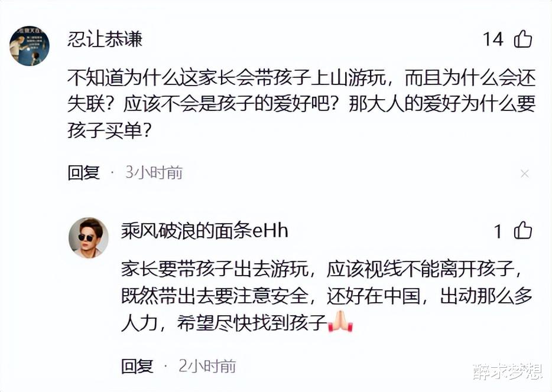Click the 1 like count on the reply

[x=498, y=231]
